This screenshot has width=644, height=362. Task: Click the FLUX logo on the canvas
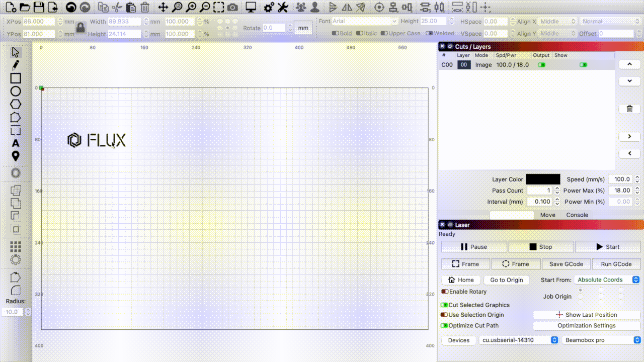tap(97, 140)
